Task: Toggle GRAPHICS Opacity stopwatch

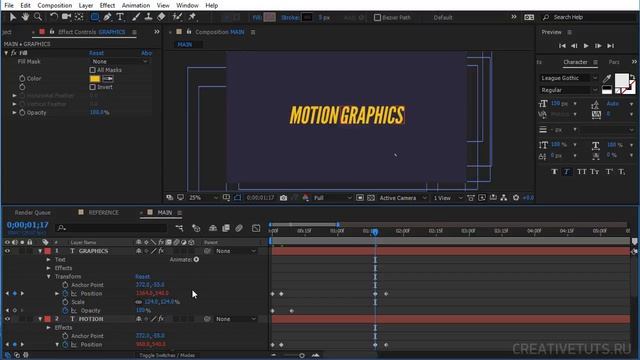Action: click(x=65, y=311)
